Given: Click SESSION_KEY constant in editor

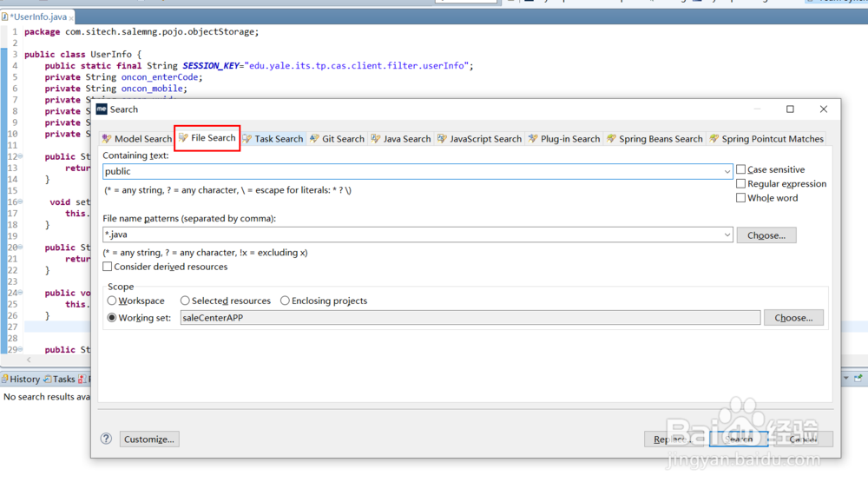Looking at the screenshot, I should 211,66.
